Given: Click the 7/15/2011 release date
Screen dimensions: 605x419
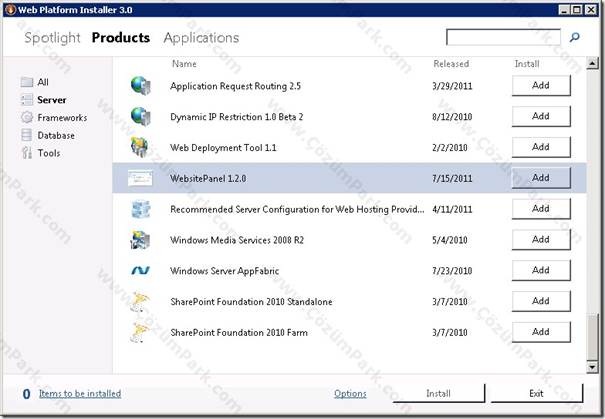Looking at the screenshot, I should click(452, 178).
